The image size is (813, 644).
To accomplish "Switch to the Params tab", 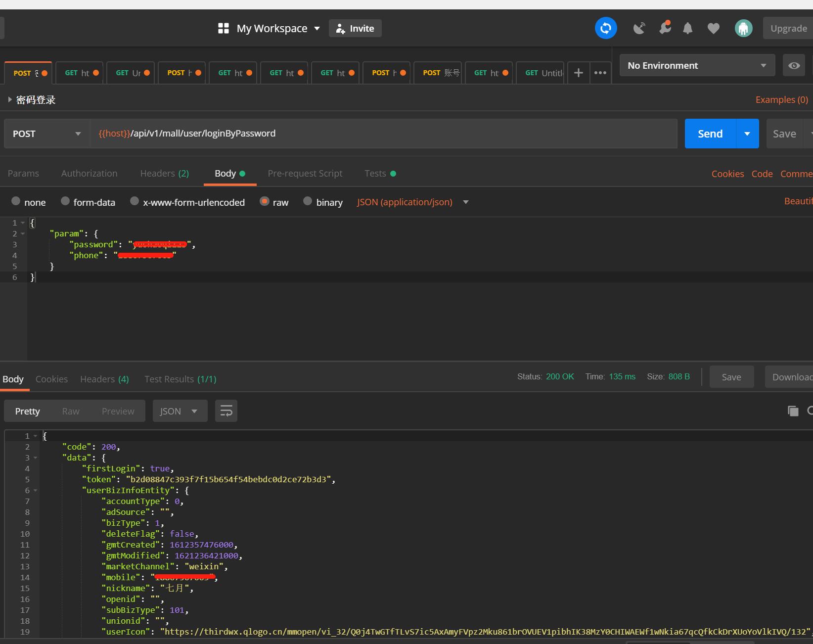I will coord(23,173).
